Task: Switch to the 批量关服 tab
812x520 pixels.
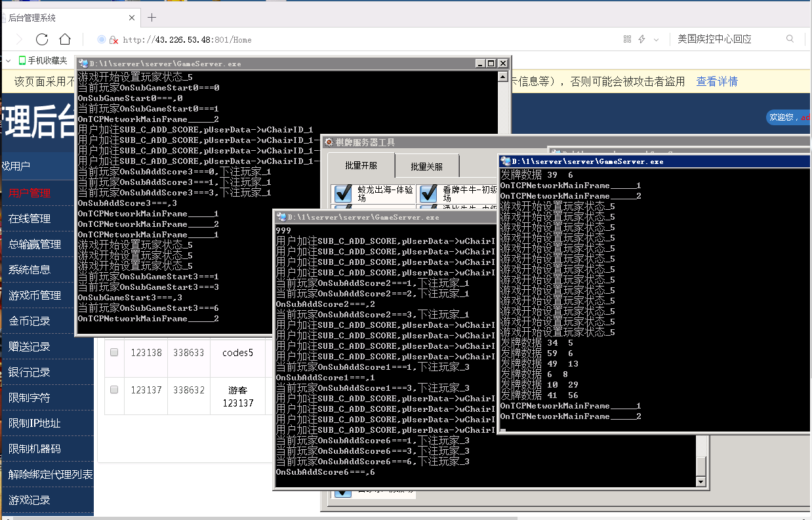Action: coord(426,167)
